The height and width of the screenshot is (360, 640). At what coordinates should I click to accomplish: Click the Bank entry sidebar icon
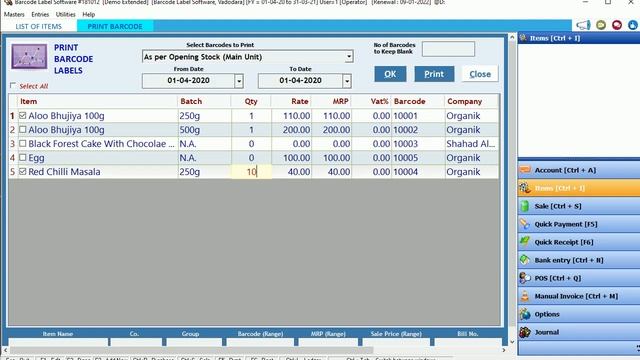(x=525, y=260)
